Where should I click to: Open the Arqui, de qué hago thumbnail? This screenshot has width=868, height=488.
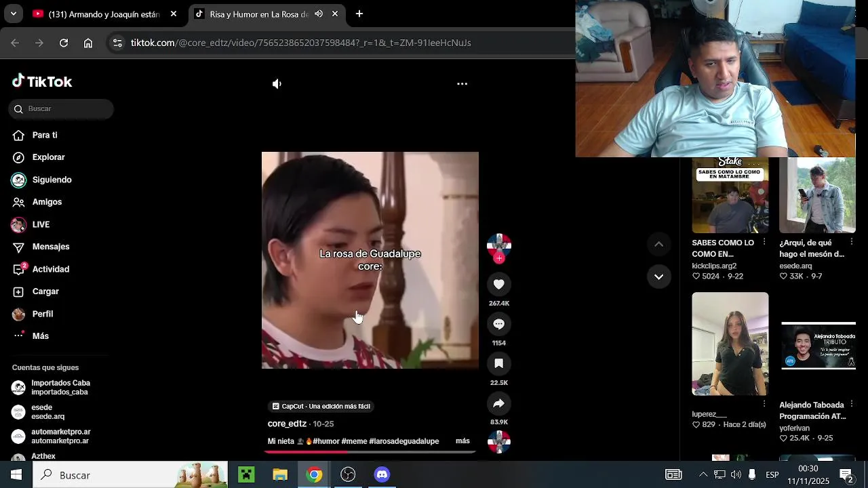click(x=817, y=195)
